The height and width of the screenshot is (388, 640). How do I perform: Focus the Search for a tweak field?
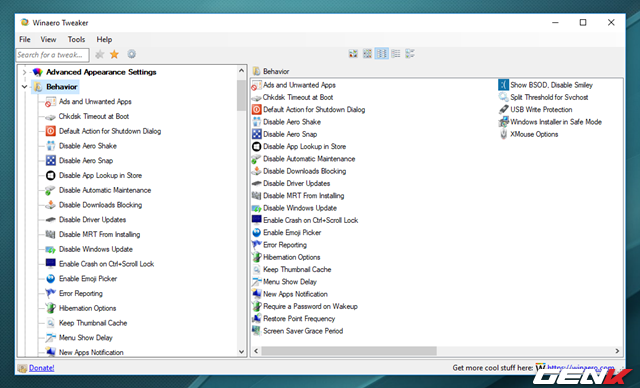point(52,55)
